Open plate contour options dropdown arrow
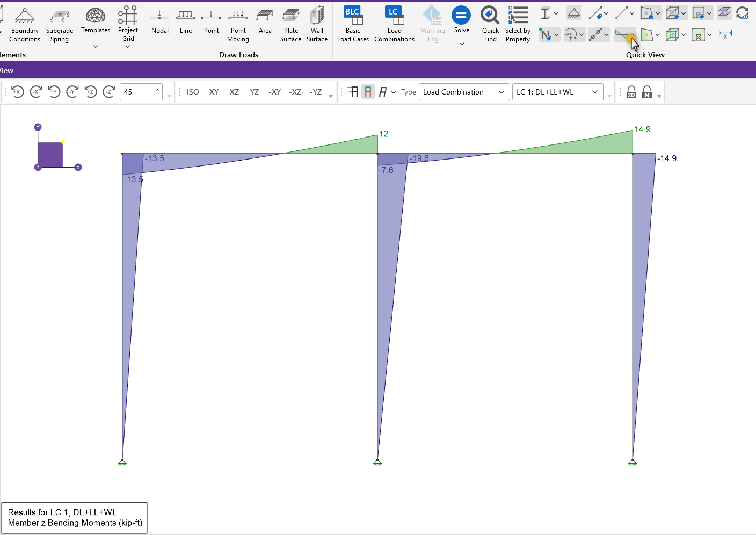Viewport: 756px width, 535px height. pyautogui.click(x=658, y=35)
